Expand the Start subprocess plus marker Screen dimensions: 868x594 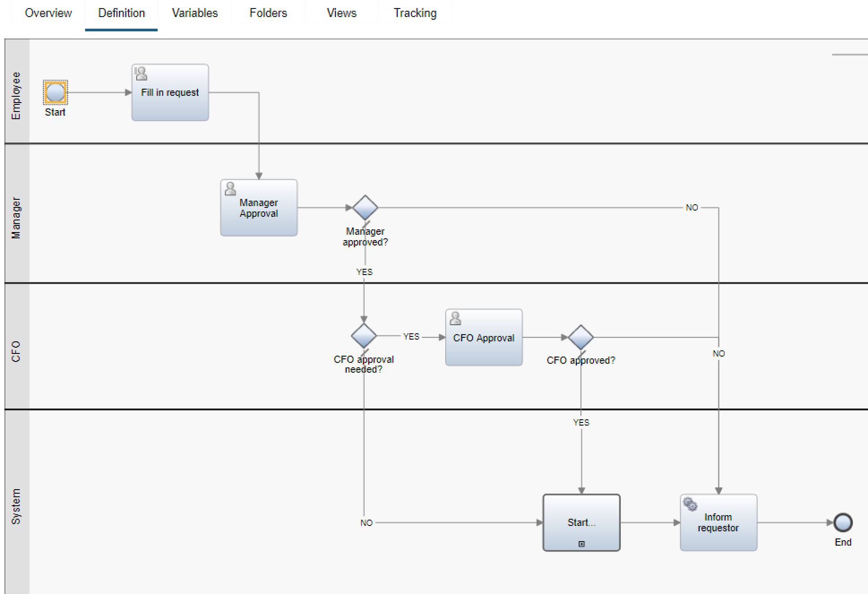click(x=581, y=544)
